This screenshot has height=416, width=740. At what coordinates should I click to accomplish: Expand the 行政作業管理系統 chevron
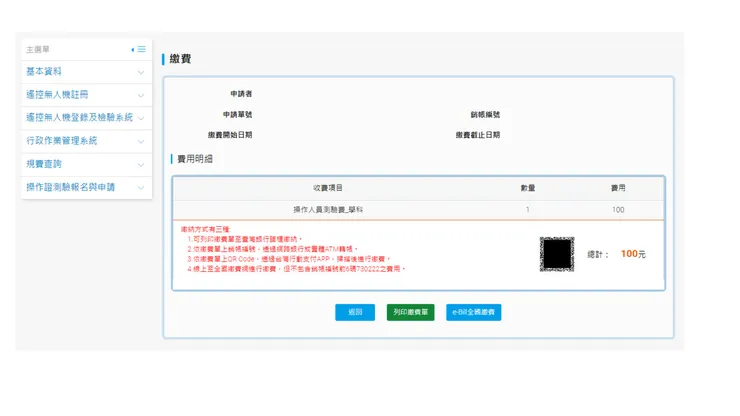pos(141,141)
